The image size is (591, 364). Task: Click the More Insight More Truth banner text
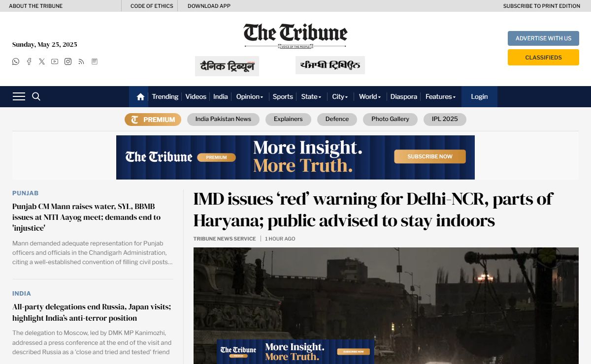308,157
